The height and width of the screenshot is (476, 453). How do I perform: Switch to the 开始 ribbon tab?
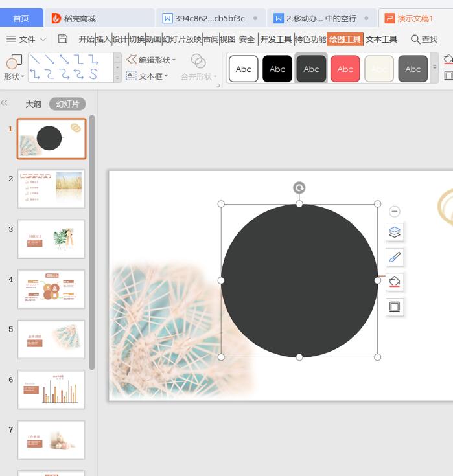87,39
